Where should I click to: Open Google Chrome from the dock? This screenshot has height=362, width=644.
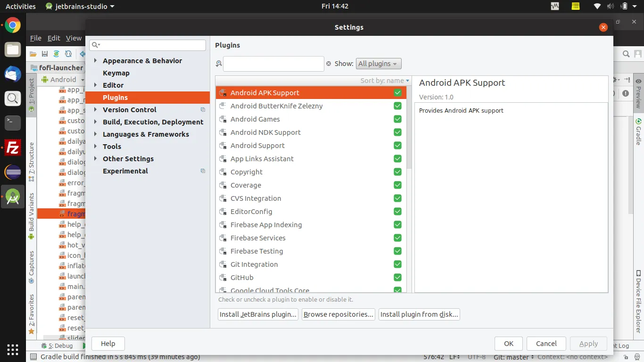(13, 25)
